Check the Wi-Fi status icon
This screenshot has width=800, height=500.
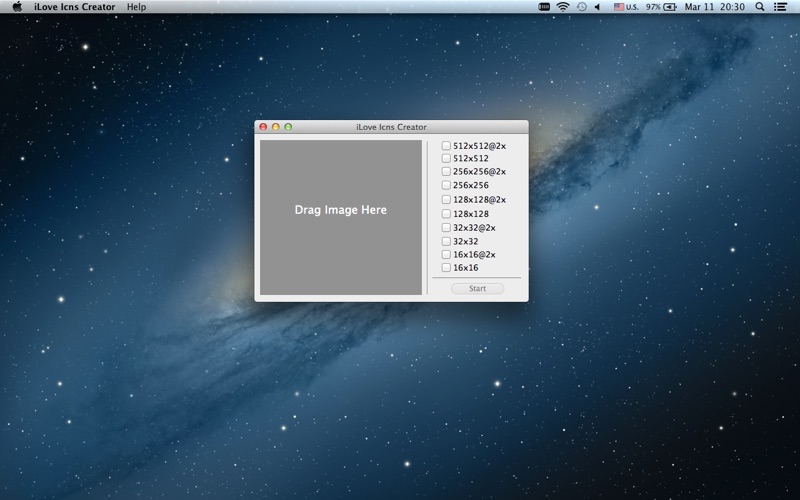tap(563, 7)
